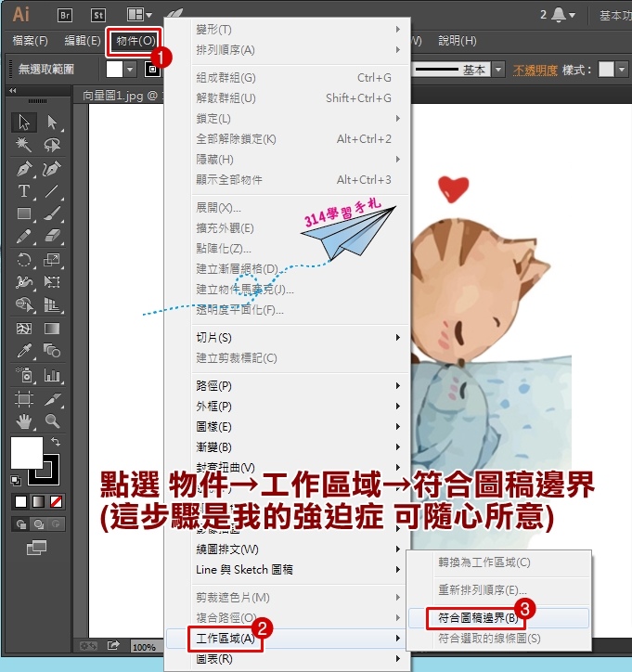Select the Selection tool (black arrow)
Image resolution: width=632 pixels, height=672 pixels.
pos(24,123)
